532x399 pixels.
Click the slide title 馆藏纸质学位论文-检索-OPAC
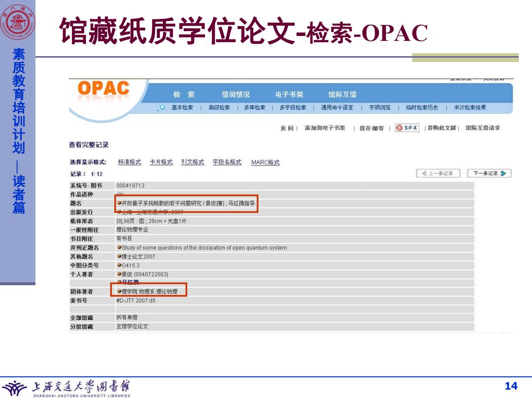[x=243, y=31]
